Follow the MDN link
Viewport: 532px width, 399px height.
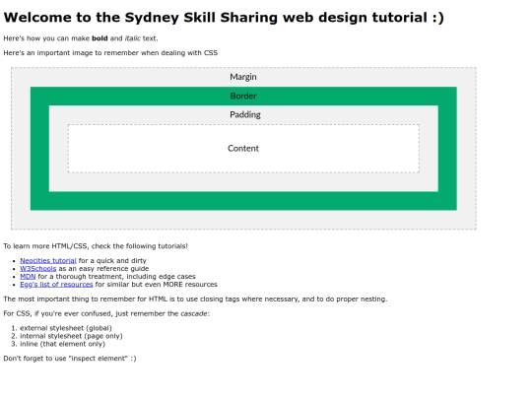pyautogui.click(x=28, y=277)
